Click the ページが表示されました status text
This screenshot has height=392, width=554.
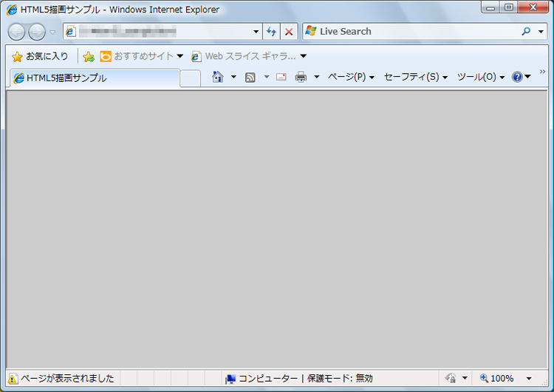[x=67, y=379]
